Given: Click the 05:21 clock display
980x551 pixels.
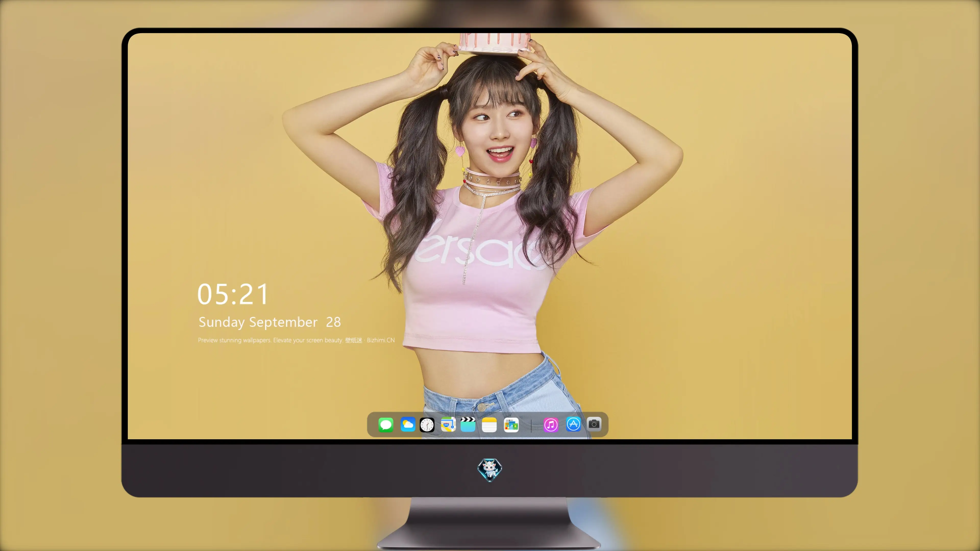Looking at the screenshot, I should point(233,294).
